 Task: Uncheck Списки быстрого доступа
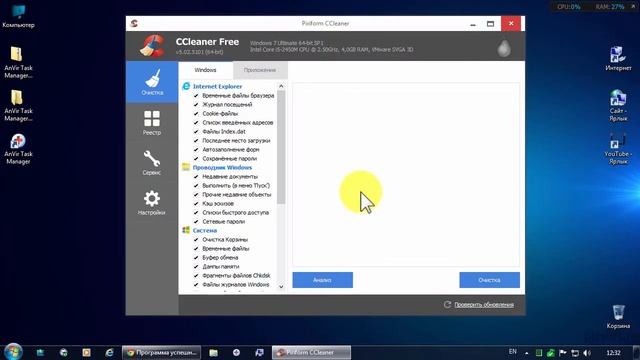pos(196,212)
